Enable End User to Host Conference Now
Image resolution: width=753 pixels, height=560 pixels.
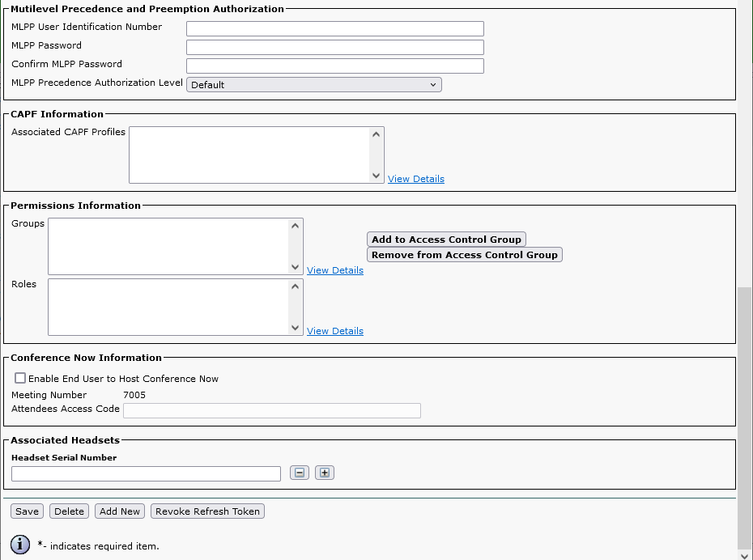tap(20, 378)
